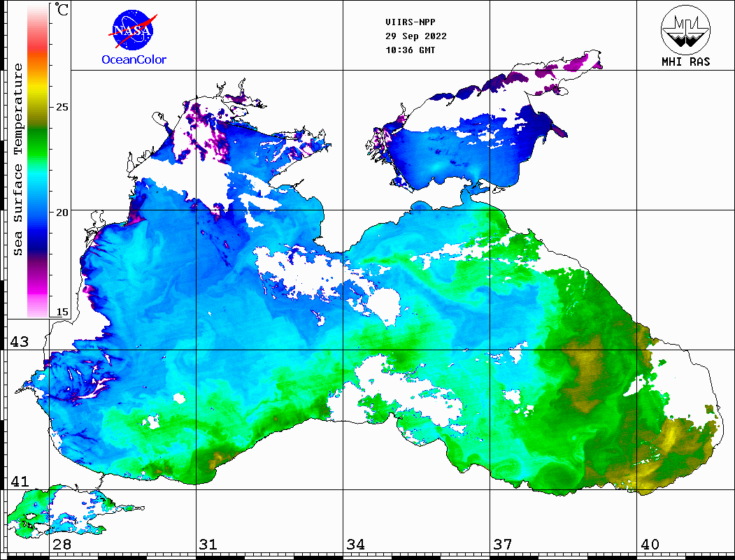Click longitude label 34
This screenshot has width=735, height=560.
356,544
